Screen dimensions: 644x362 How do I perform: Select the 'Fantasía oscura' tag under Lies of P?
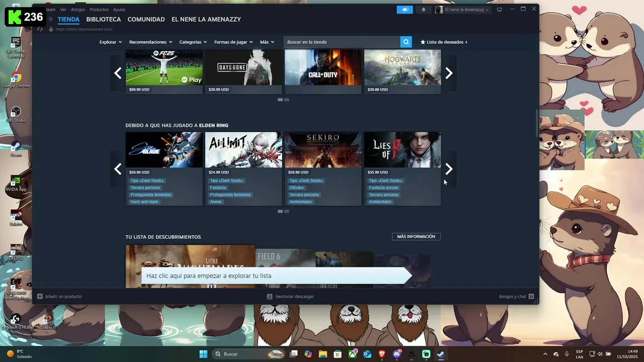click(383, 188)
